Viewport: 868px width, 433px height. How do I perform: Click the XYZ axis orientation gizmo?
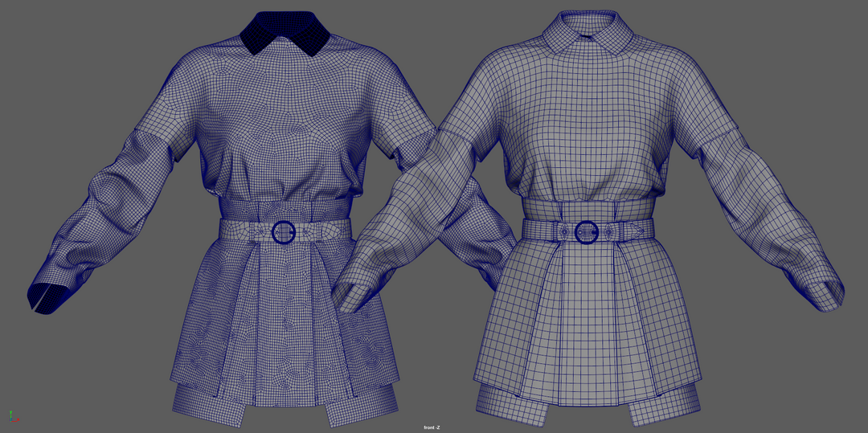click(x=14, y=417)
